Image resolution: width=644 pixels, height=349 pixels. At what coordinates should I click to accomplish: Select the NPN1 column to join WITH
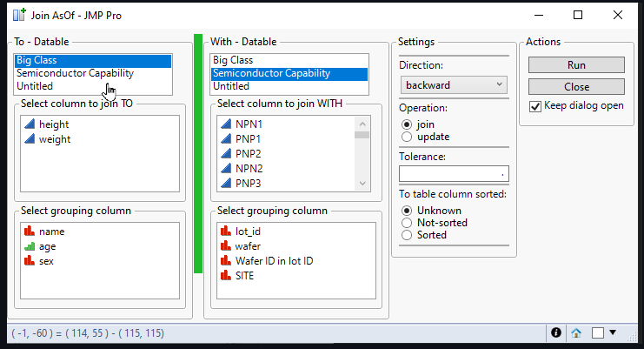(x=249, y=124)
